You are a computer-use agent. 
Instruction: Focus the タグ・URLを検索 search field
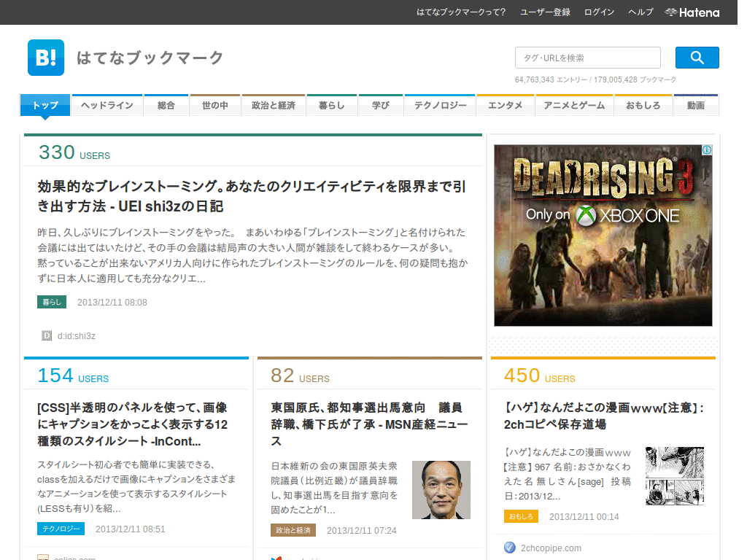tap(587, 58)
